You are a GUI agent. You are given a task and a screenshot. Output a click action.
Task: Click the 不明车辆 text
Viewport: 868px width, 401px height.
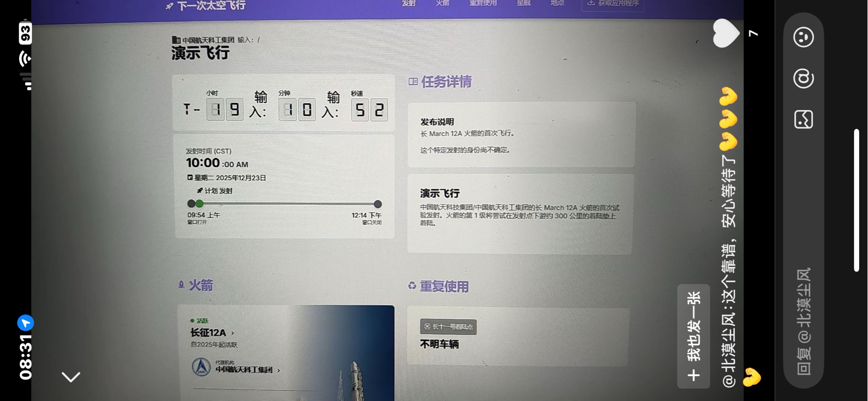pyautogui.click(x=439, y=344)
